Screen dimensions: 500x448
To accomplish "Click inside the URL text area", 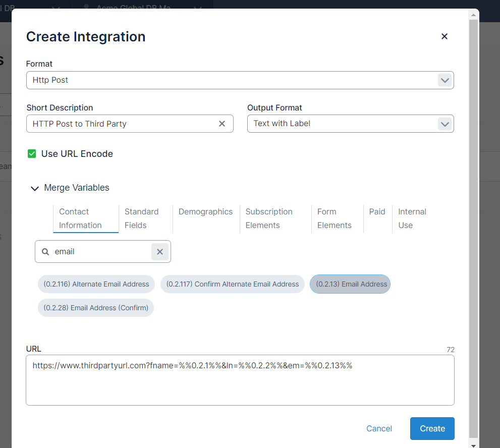I will point(240,386).
